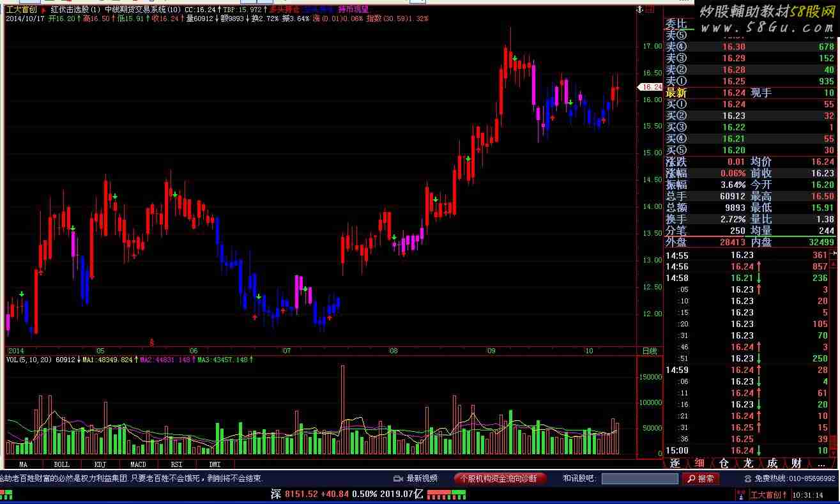This screenshot has width=840, height=504.
Task: Switch to the MA indicator tab
Action: [23, 464]
